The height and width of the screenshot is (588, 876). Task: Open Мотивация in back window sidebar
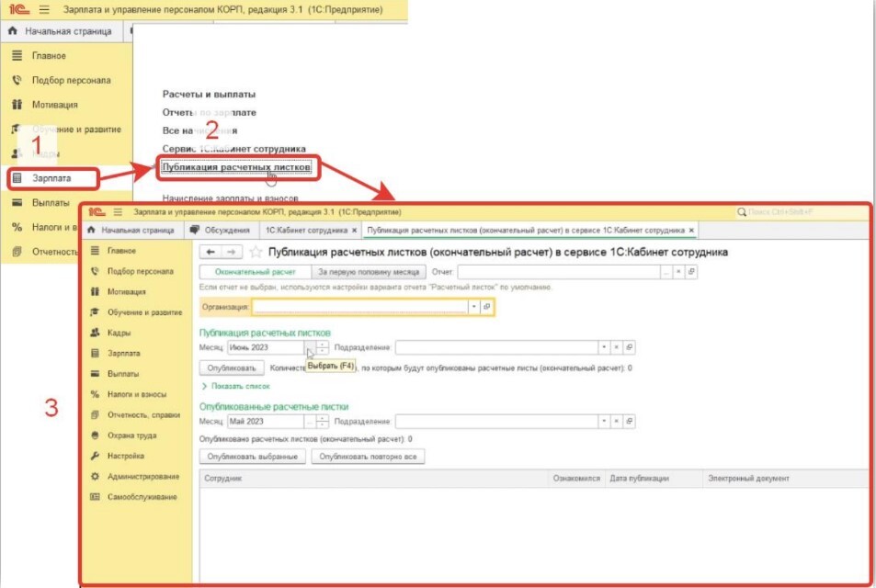(x=55, y=105)
